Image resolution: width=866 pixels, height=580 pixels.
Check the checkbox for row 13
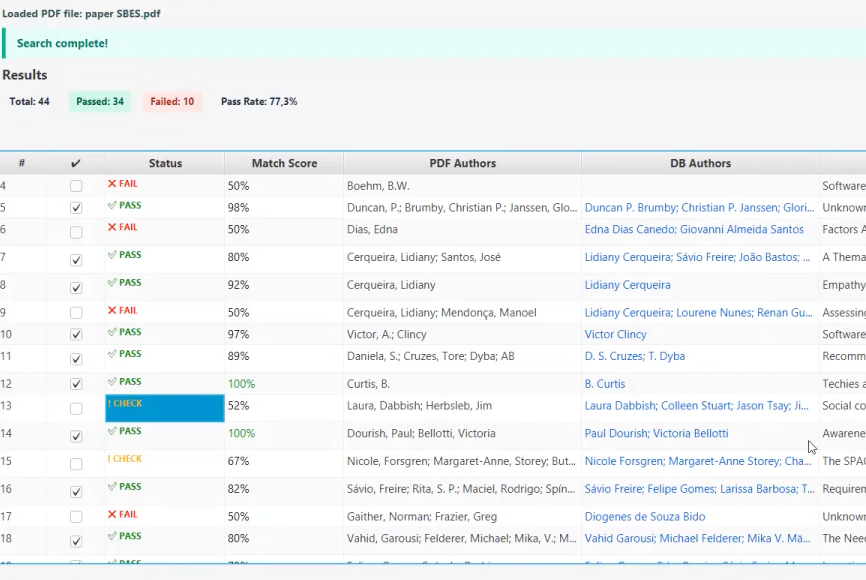(76, 409)
